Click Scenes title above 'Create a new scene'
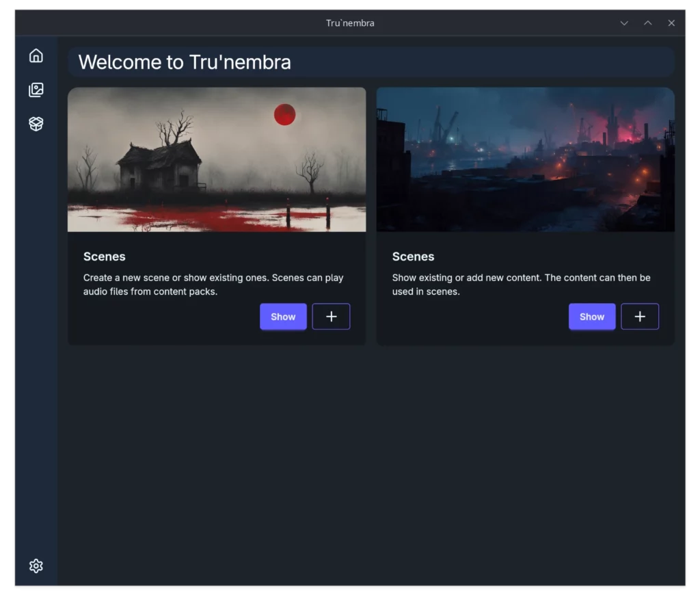This screenshot has width=700, height=606. point(105,256)
